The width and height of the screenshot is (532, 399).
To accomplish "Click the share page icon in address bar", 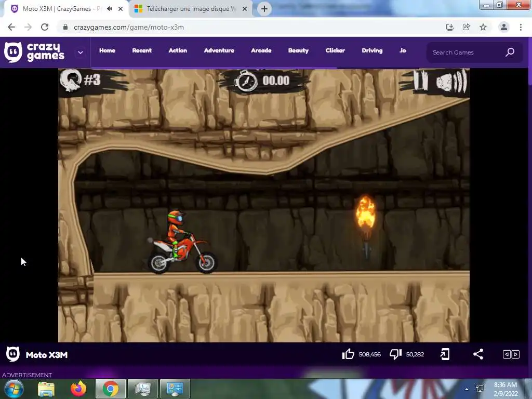I will [467, 27].
